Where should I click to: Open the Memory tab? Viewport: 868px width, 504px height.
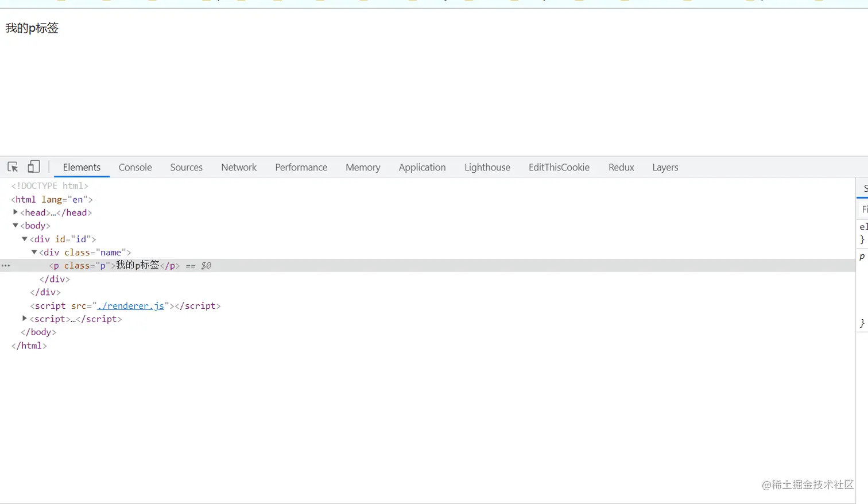(x=363, y=167)
